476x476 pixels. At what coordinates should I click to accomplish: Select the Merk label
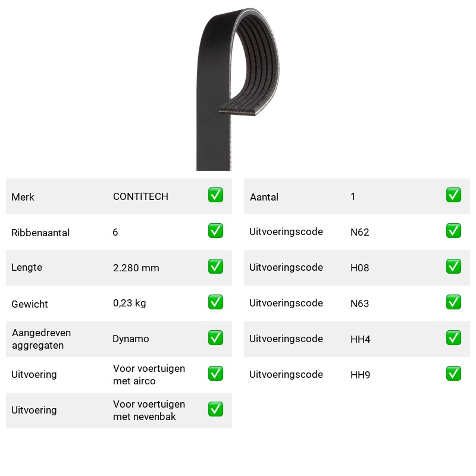[x=23, y=197]
